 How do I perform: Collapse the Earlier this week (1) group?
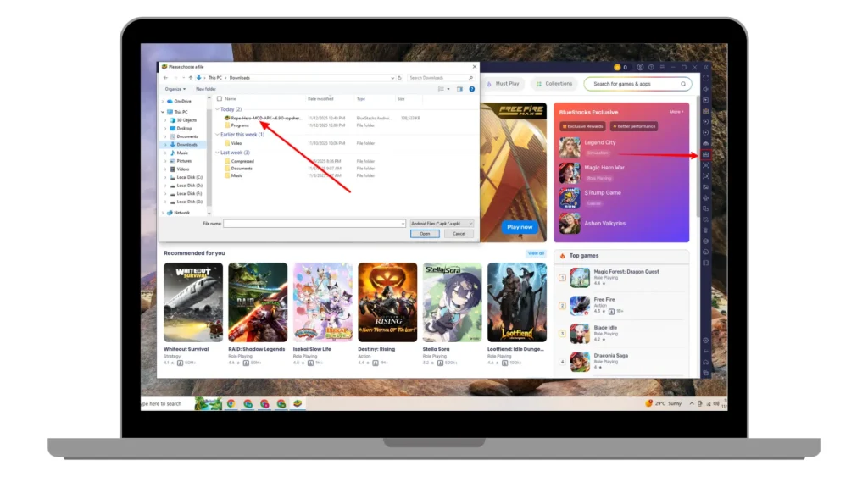217,135
